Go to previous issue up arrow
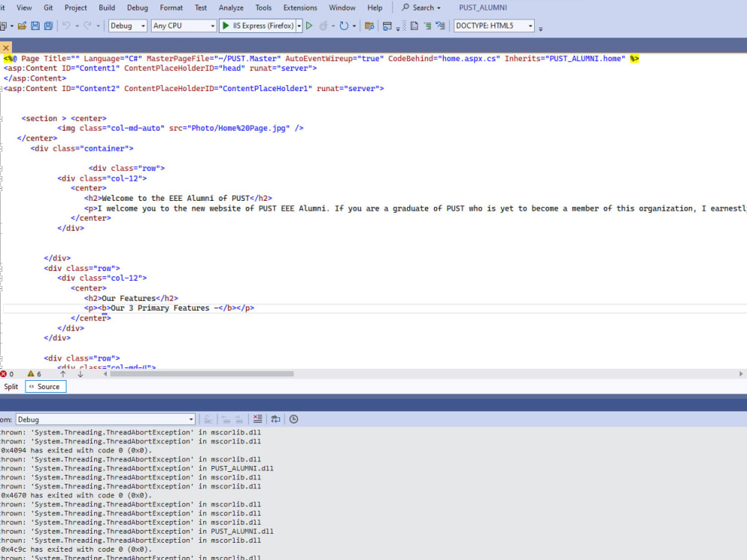Image resolution: width=747 pixels, height=560 pixels. (63, 374)
